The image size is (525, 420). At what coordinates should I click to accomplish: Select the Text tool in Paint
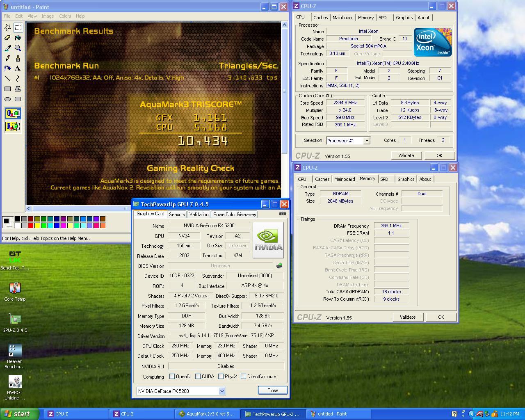click(x=18, y=68)
